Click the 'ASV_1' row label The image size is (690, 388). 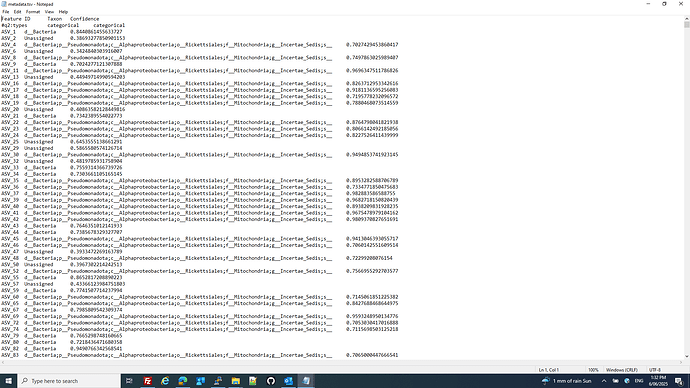tap(8, 32)
